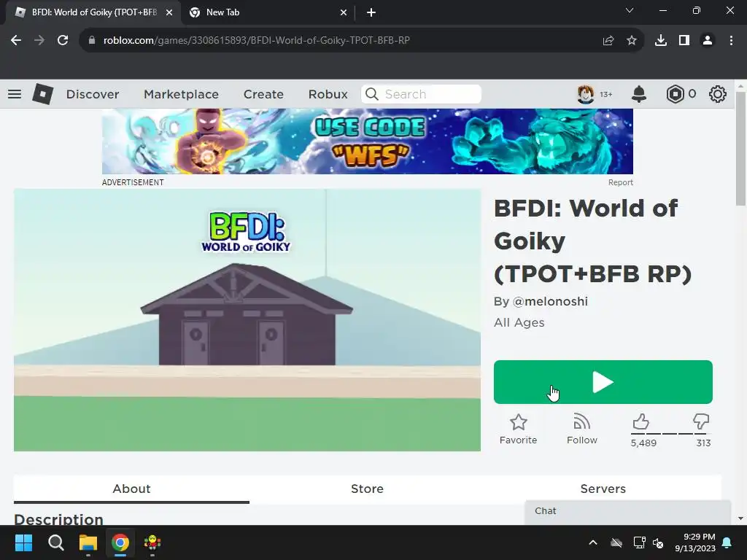Click the 13+ age label
The image size is (747, 560).
(605, 94)
